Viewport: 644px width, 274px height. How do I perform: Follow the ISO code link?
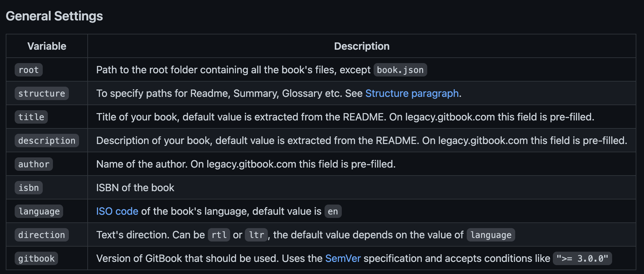pos(117,211)
